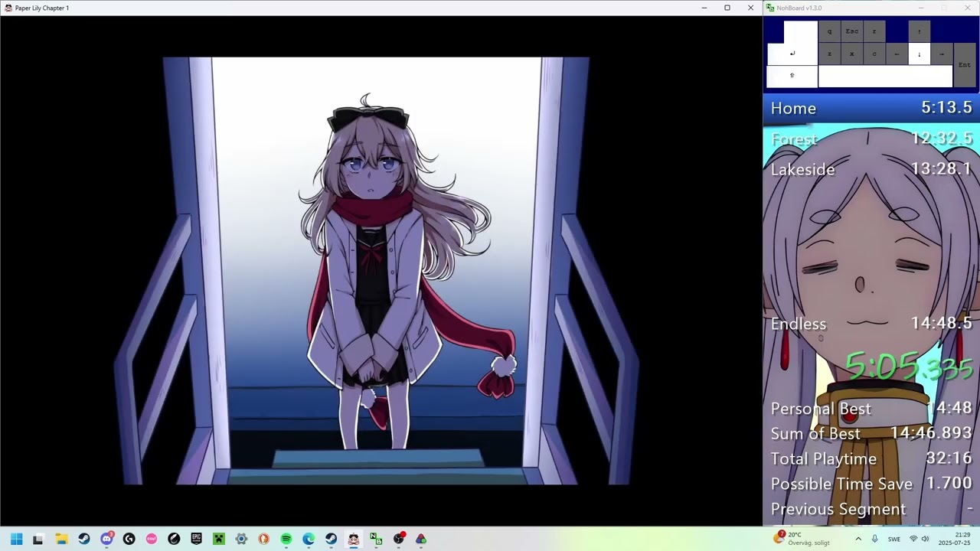This screenshot has height=551, width=980.
Task: Select the Forest split row
Action: point(871,139)
